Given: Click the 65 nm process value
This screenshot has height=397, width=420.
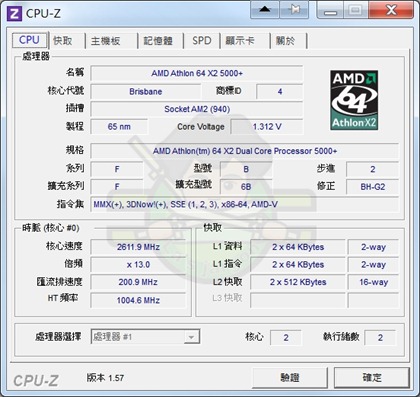Looking at the screenshot, I should tap(119, 127).
